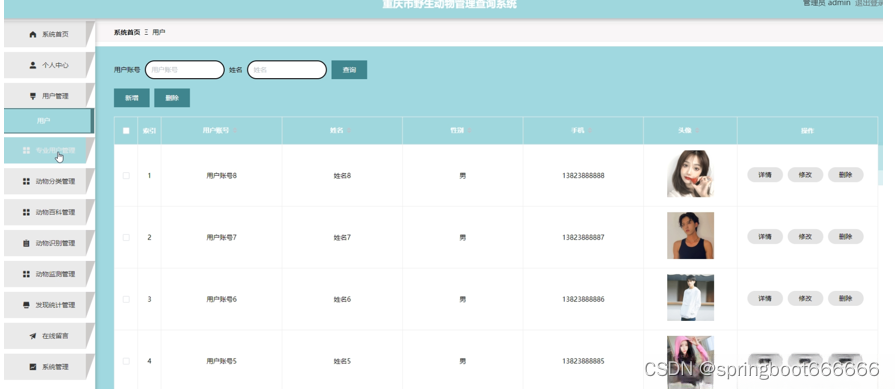Viewport: 895px width, 389px height.
Task: Expand 动物识别管理 in the sidebar
Action: point(49,244)
